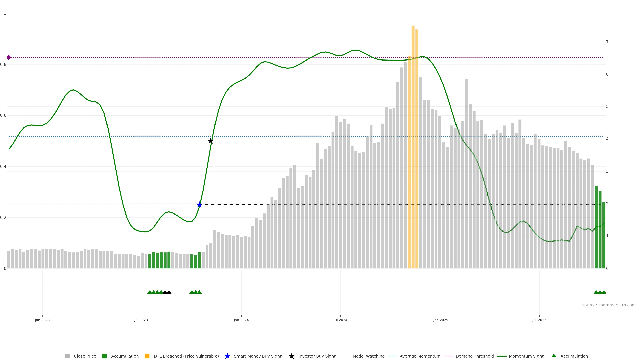The image size is (644, 362).
Task: Toggle the Close Price legend entry
Action: coord(85,356)
